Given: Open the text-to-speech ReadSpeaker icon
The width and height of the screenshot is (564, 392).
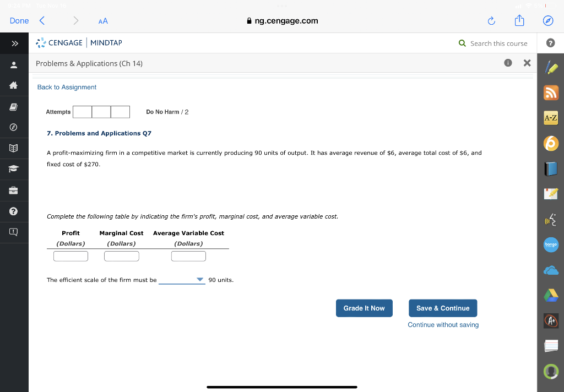Looking at the screenshot, I should coord(551,219).
